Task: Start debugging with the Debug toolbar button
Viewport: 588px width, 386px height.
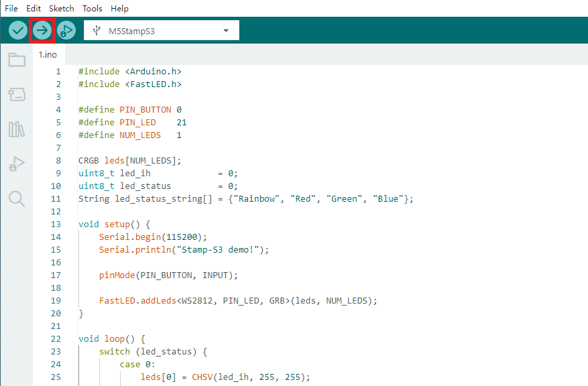Action: pyautogui.click(x=66, y=30)
